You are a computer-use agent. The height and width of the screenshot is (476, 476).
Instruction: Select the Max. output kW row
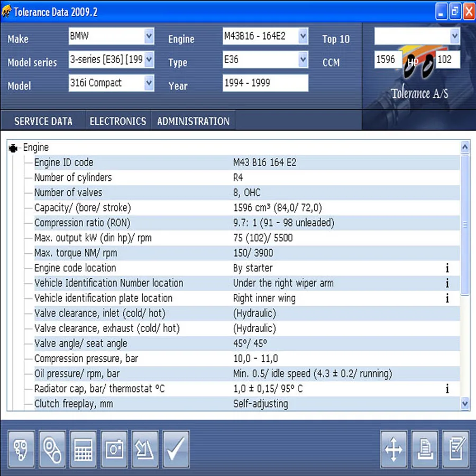pos(247,237)
